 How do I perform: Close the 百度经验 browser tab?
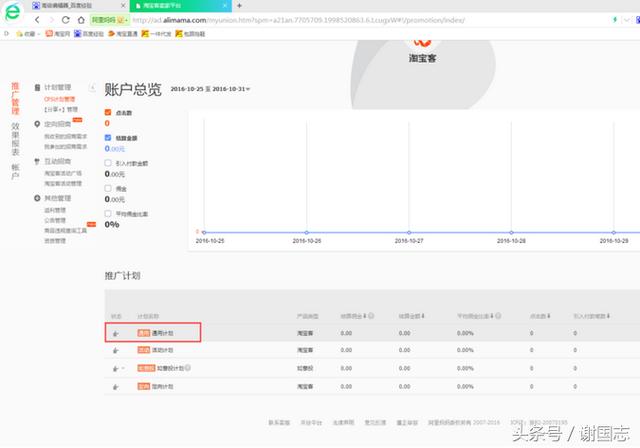pyautogui.click(x=123, y=6)
